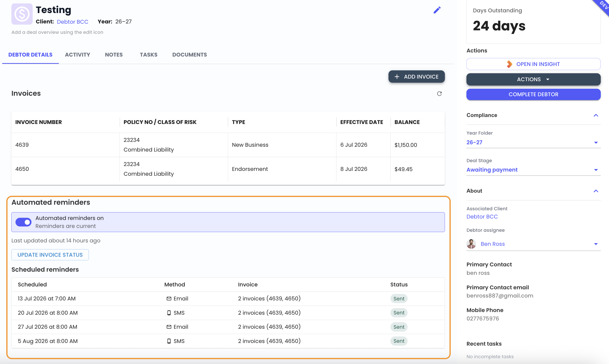609x364 pixels.
Task: Click Ben Ross avatar photo
Action: 471,244
